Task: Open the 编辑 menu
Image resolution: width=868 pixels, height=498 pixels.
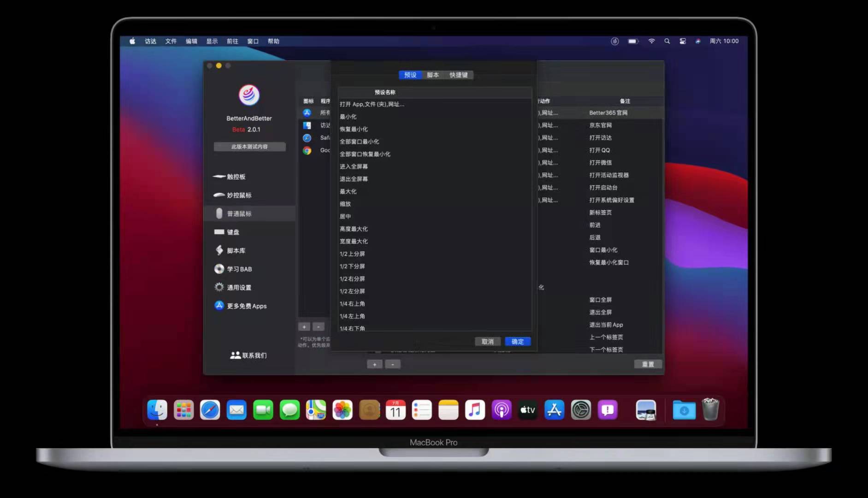Action: click(x=191, y=41)
